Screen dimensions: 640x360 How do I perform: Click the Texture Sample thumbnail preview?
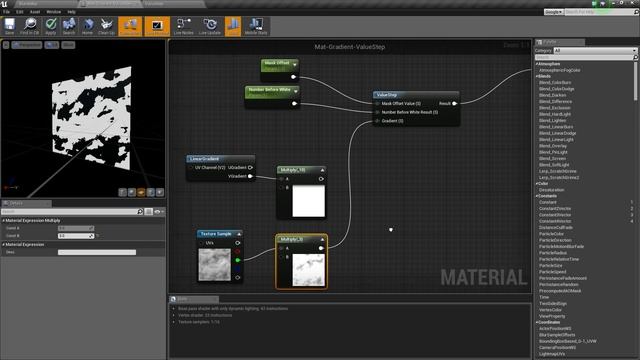click(x=215, y=265)
